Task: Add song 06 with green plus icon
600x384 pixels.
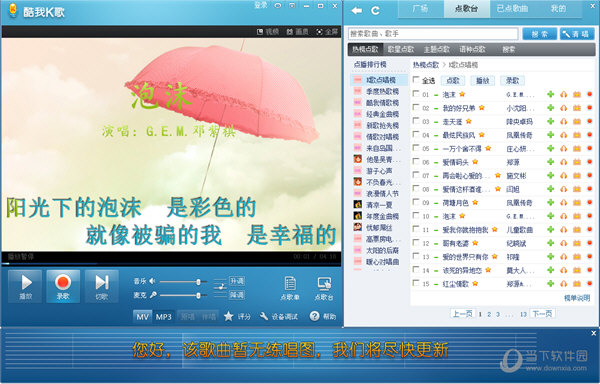Action: pos(551,162)
